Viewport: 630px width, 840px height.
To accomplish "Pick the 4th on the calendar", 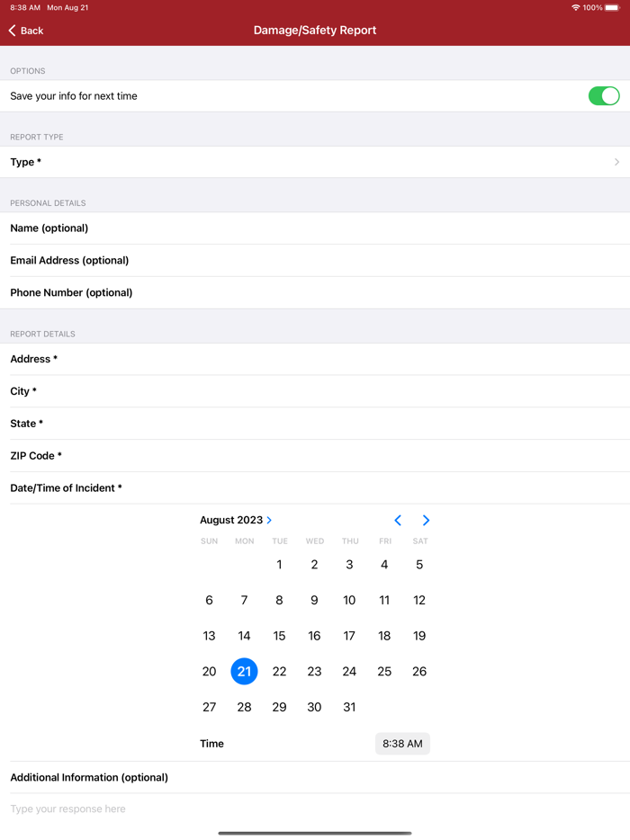I will (x=384, y=565).
